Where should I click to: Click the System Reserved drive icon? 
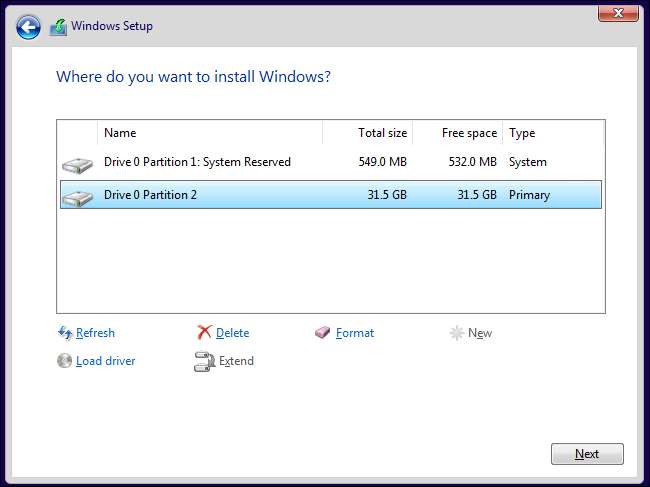[x=76, y=164]
